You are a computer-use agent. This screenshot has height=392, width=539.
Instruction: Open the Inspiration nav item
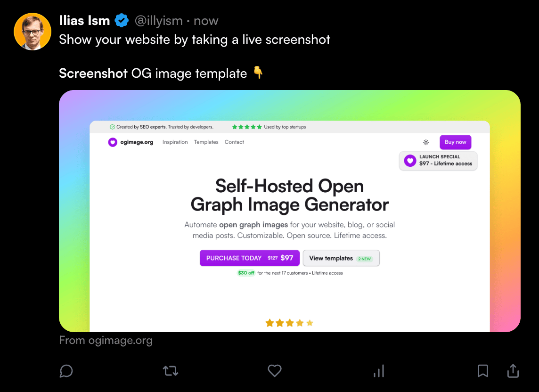[x=175, y=142]
